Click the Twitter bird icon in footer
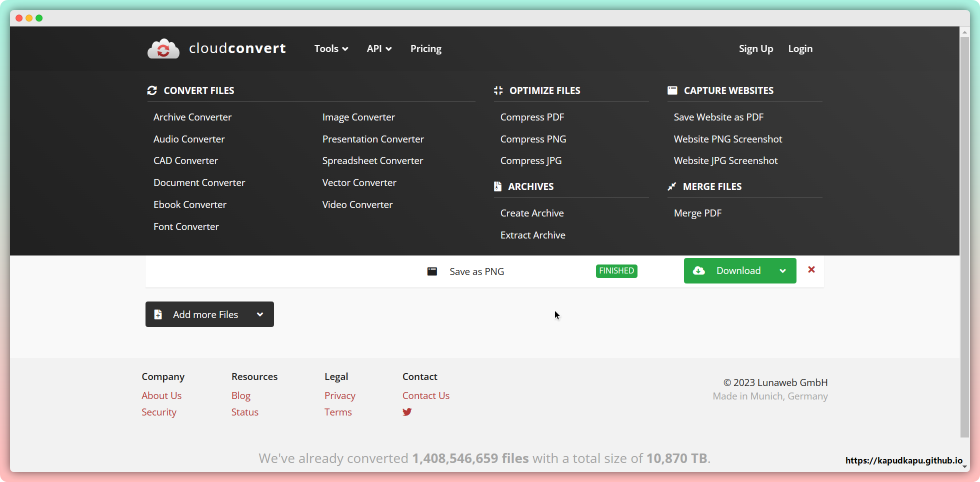Image resolution: width=980 pixels, height=482 pixels. pos(407,412)
